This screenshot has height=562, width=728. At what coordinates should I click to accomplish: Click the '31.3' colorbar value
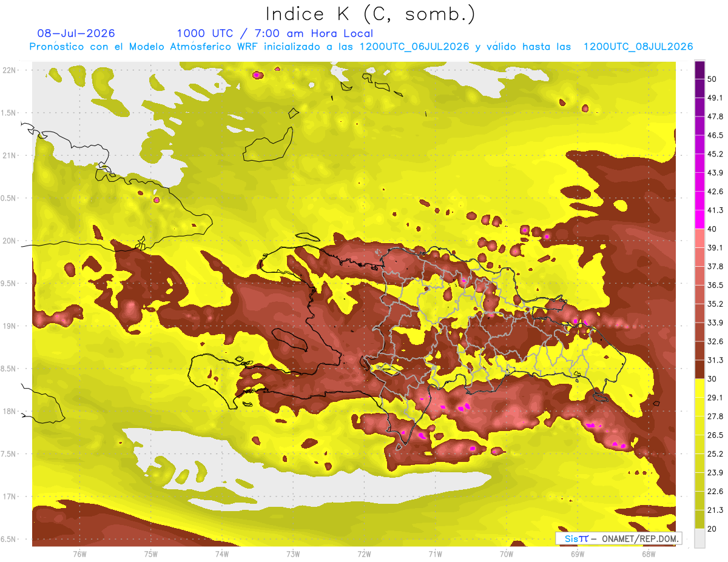715,360
